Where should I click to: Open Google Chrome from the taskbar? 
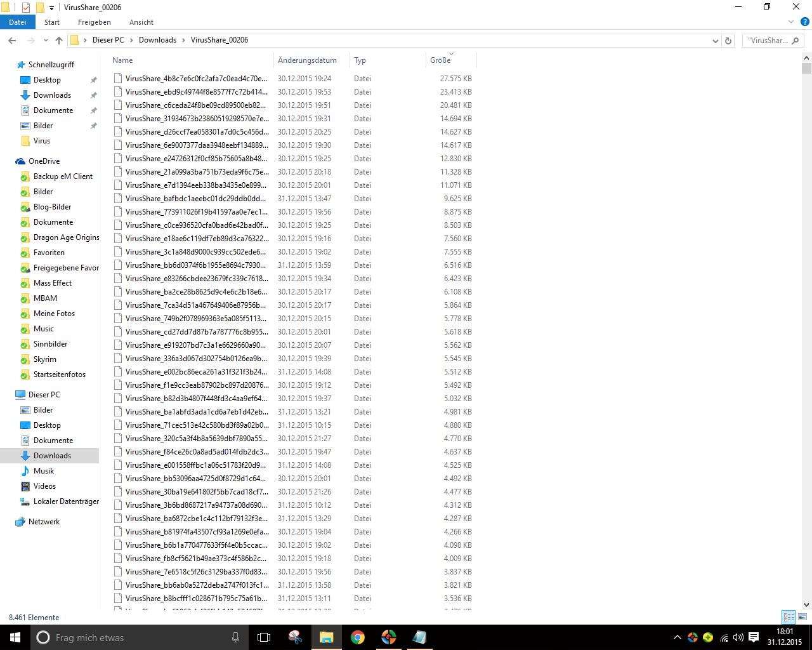click(358, 637)
